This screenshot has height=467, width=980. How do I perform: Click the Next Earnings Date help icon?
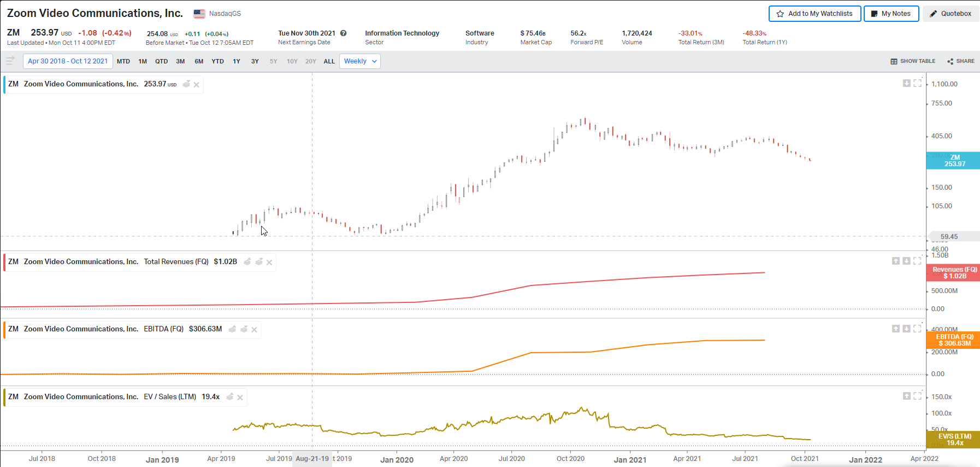point(343,33)
